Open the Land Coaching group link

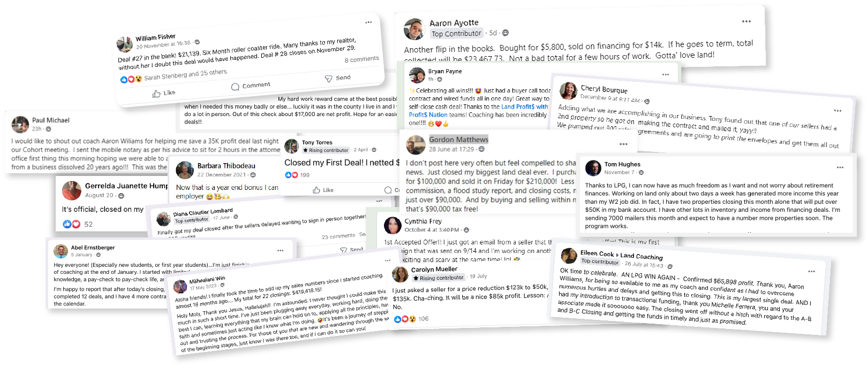[x=641, y=256]
